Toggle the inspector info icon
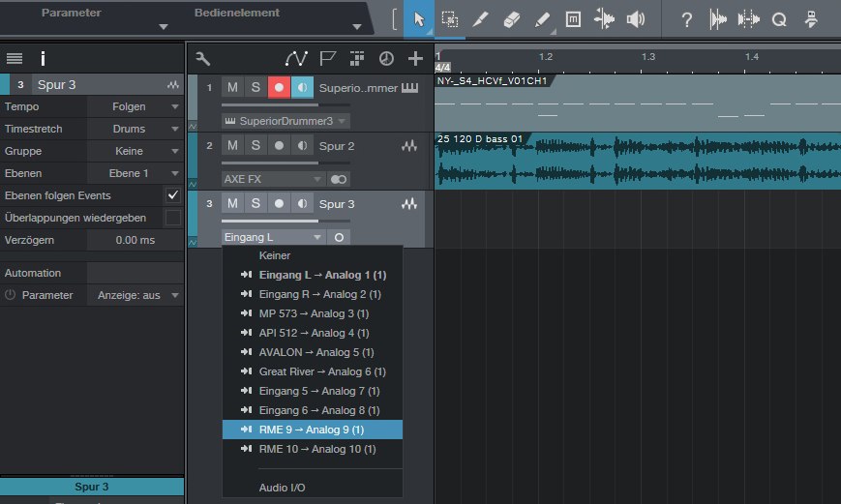 pyautogui.click(x=43, y=58)
